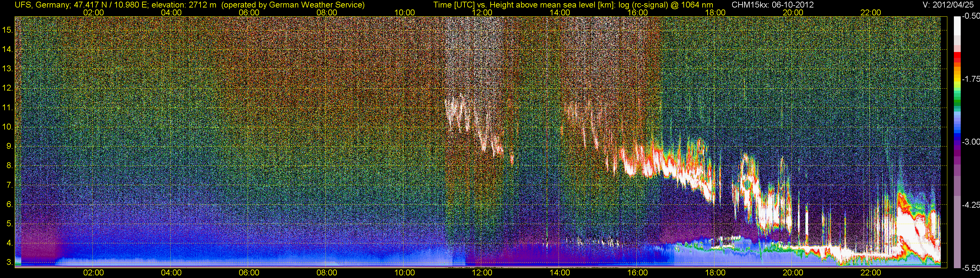980x278 pixels.
Task: Click the '12.' height axis label
Action: [x=8, y=88]
